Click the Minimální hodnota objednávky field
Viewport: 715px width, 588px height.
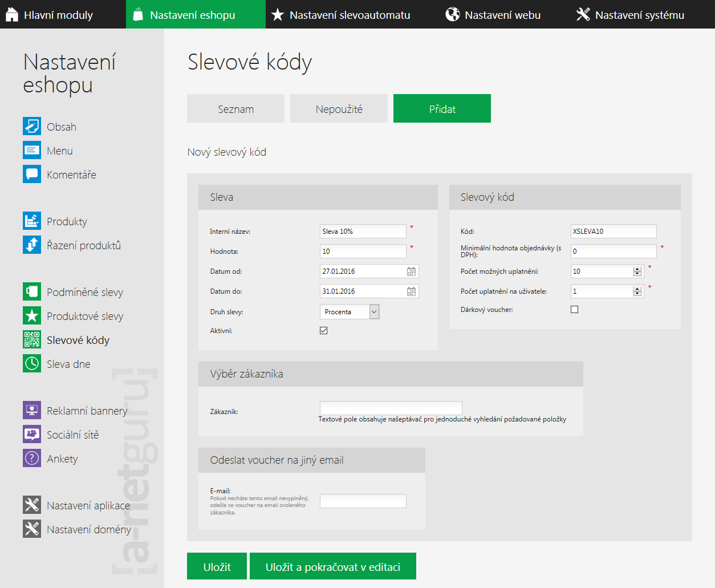coord(614,251)
